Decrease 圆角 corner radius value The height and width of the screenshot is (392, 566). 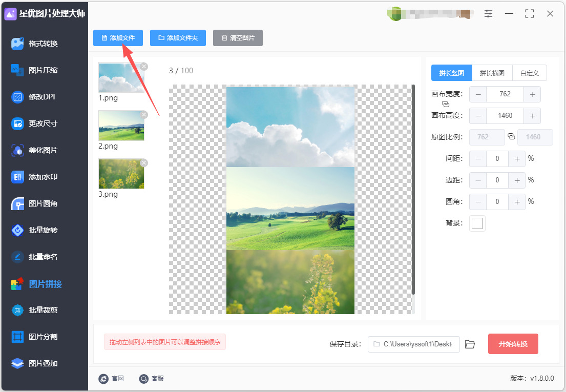coord(478,202)
